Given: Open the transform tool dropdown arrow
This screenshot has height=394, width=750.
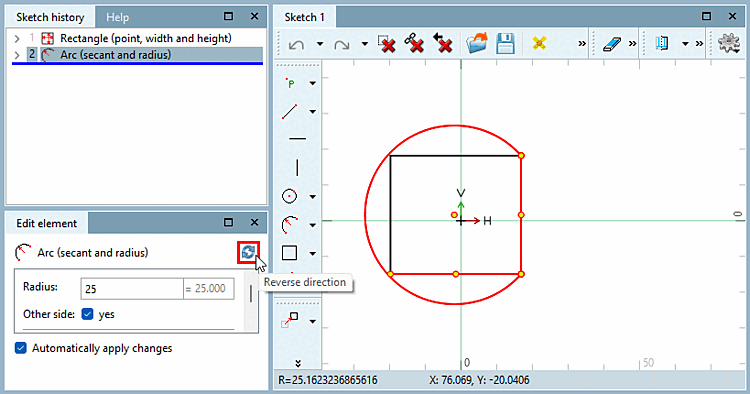Looking at the screenshot, I should point(312,321).
